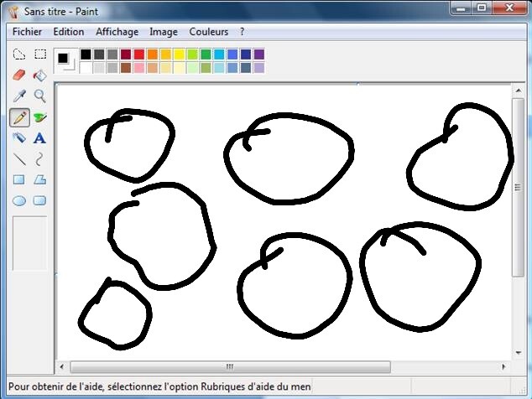This screenshot has width=532, height=399.
Task: Choose the Rounded rectangle tool
Action: 39,200
